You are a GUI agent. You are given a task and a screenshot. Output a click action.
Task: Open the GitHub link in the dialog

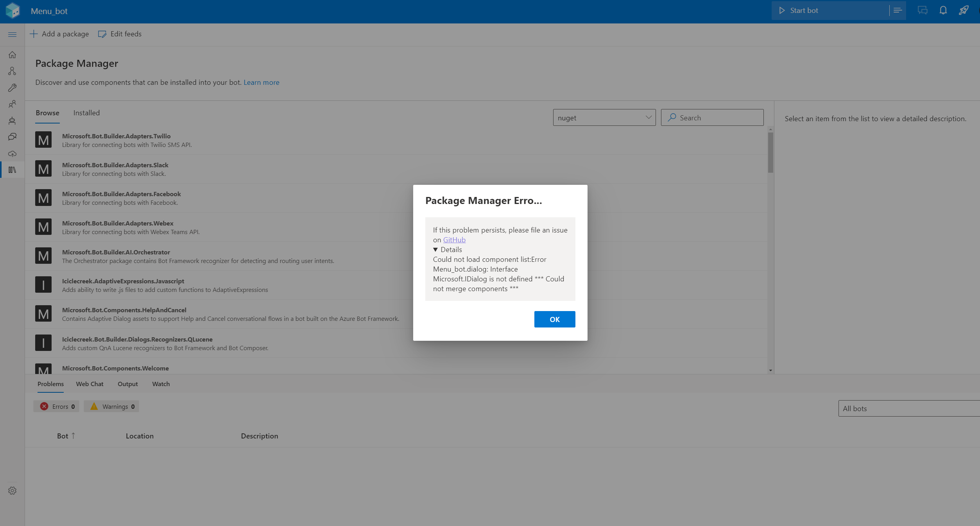point(454,240)
